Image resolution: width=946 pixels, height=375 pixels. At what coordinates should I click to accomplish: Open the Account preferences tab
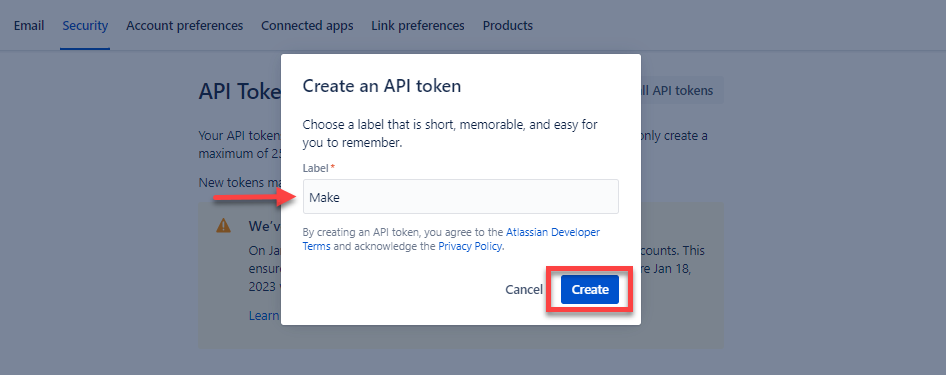pos(185,26)
